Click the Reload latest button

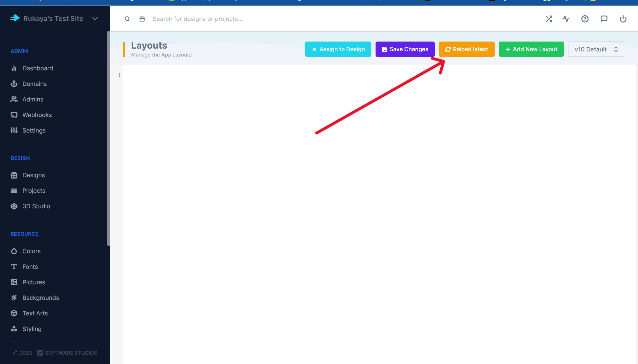coord(467,49)
